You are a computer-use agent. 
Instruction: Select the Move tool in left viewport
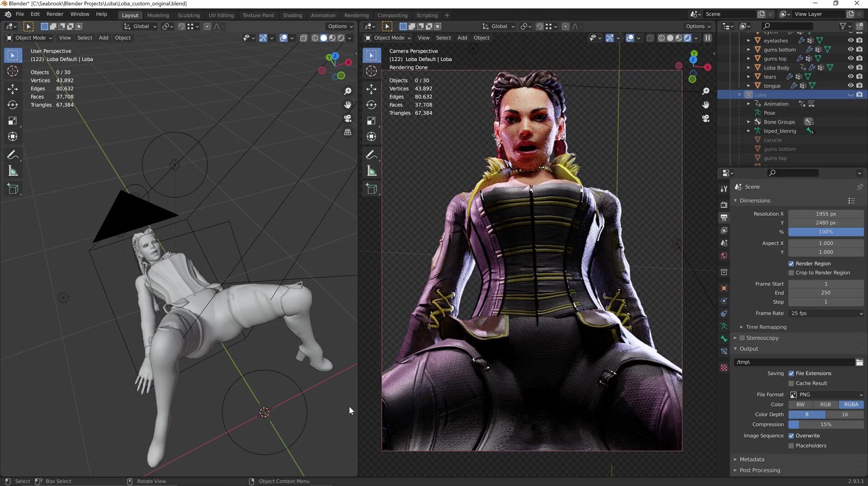click(x=13, y=89)
